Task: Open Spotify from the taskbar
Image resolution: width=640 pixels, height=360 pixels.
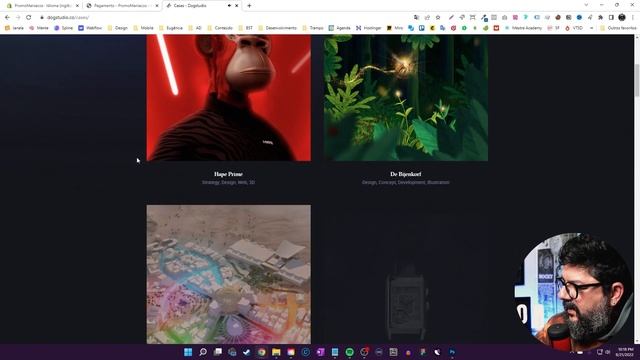Action: pyautogui.click(x=349, y=352)
